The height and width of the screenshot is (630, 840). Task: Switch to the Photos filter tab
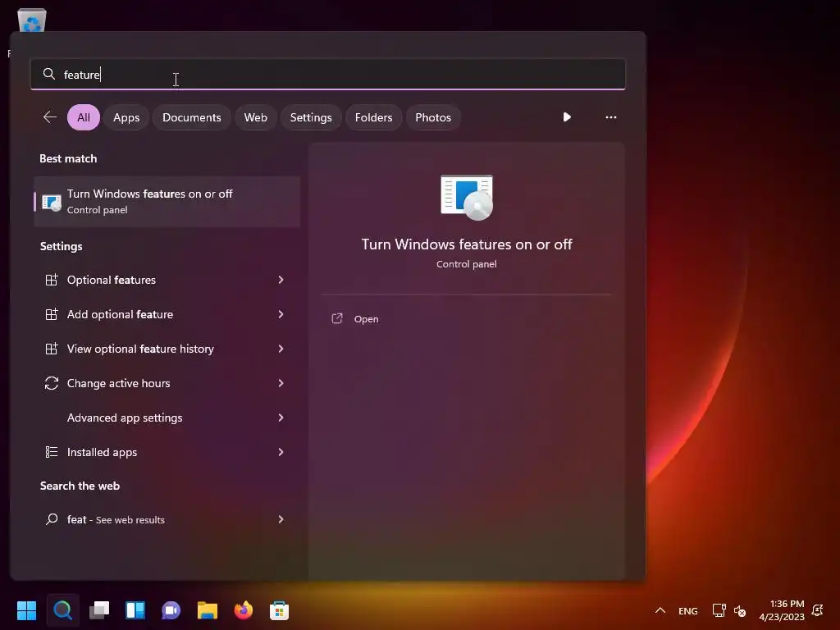tap(433, 117)
